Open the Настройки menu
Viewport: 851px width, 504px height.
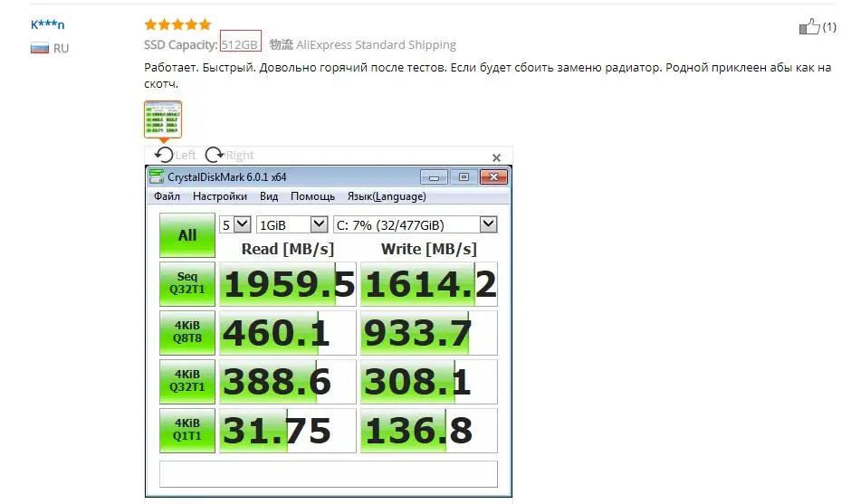tap(220, 196)
